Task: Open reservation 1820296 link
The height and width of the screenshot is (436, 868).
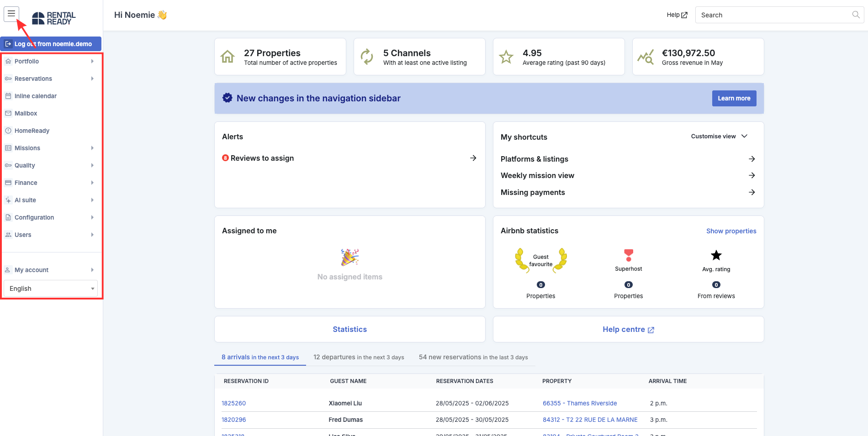Action: tap(233, 420)
